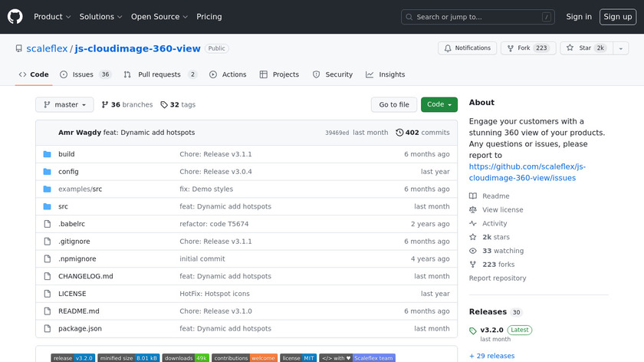Click the Sign in link
644x362 pixels.
pyautogui.click(x=579, y=17)
